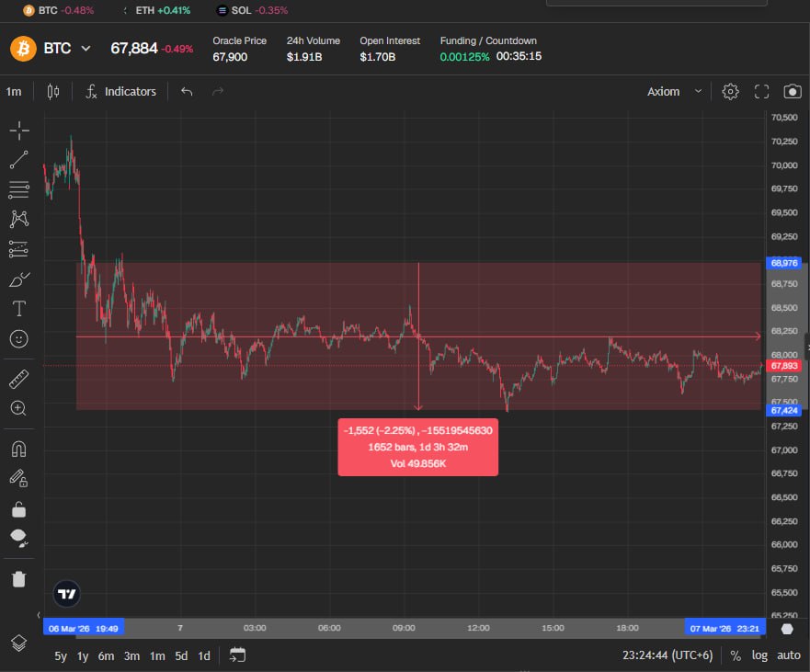Select the 3m date range
810x672 pixels.
131,656
